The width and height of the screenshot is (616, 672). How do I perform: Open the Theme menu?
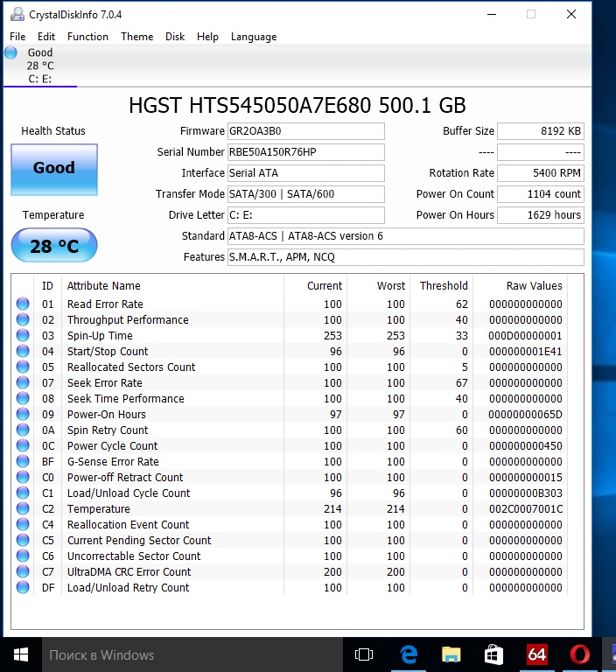[x=136, y=37]
